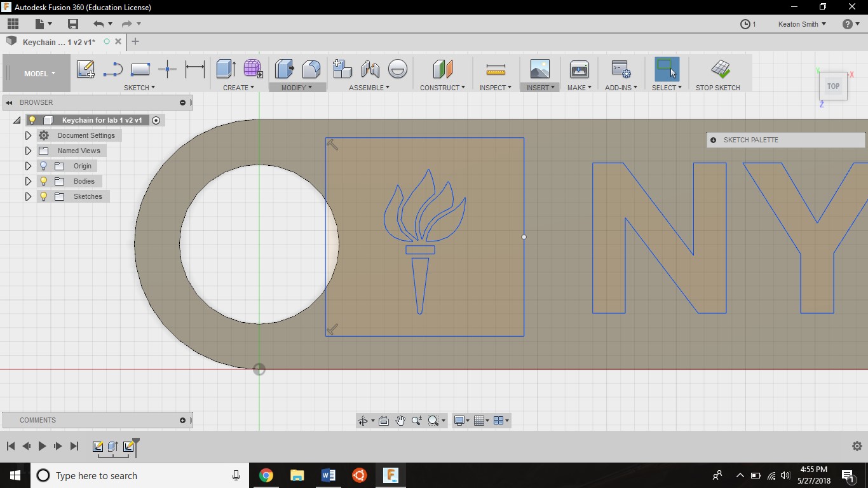Open the INSPECT menu
Viewport: 868px width, 488px height.
click(496, 88)
